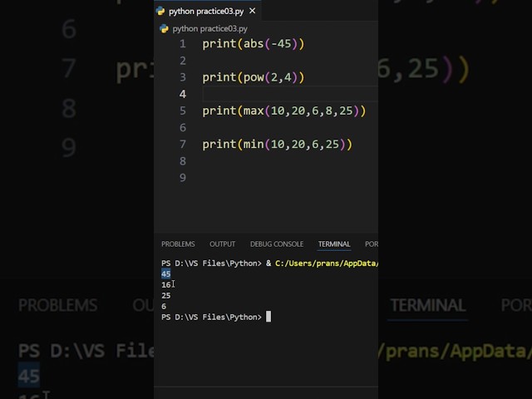This screenshot has height=399, width=532.
Task: Click code line print(max(10,20,6,8,25))
Action: (x=284, y=111)
